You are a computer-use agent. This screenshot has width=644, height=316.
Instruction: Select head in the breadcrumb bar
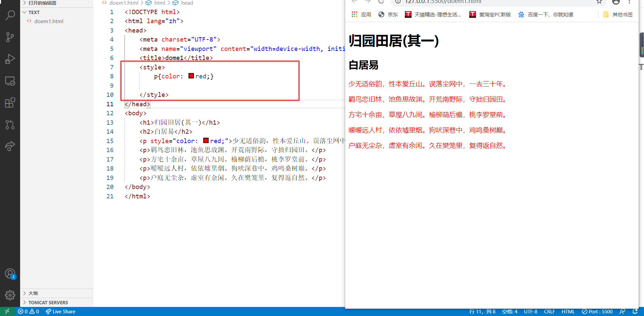[x=187, y=3]
